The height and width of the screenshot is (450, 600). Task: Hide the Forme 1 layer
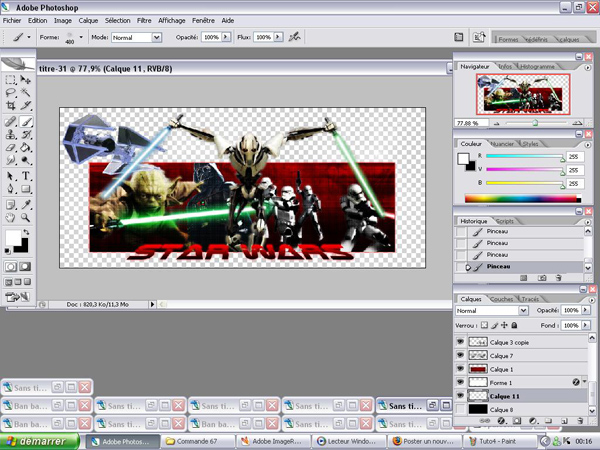(x=460, y=382)
